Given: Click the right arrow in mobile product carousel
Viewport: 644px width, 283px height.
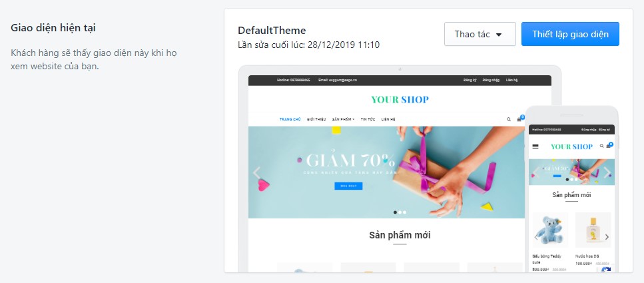Looking at the screenshot, I should click(x=607, y=237).
